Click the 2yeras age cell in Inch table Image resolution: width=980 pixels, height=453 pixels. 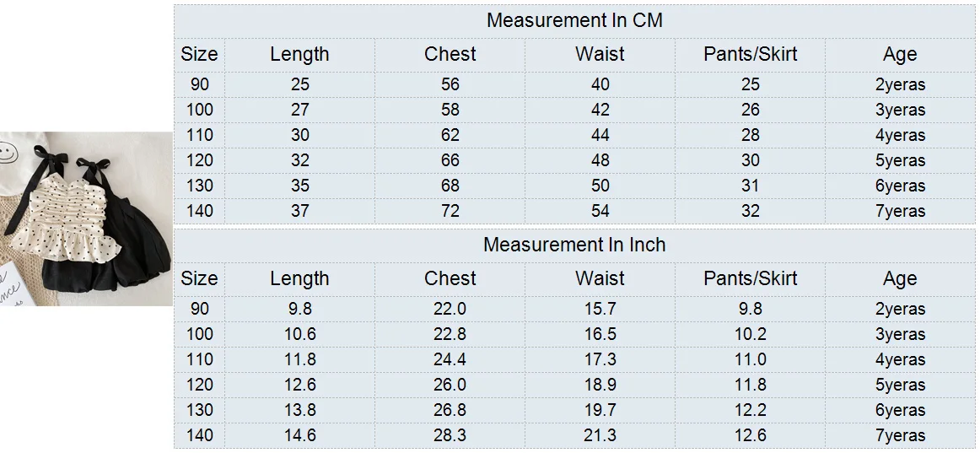[900, 309]
